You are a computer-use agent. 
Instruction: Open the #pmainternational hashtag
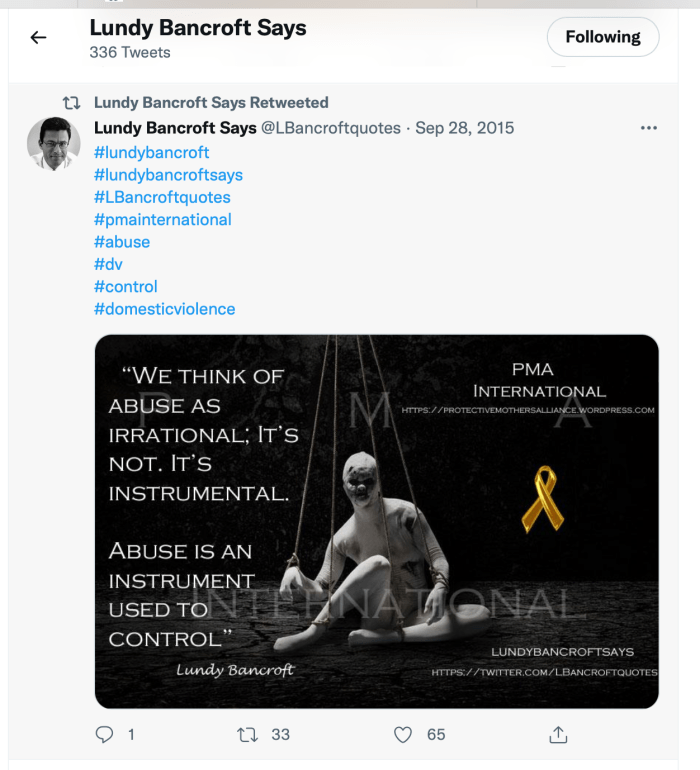point(162,220)
